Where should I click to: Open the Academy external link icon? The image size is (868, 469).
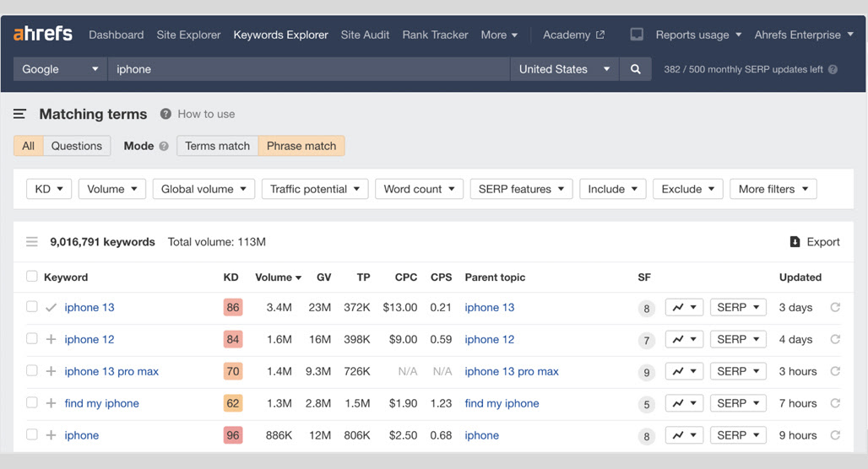[600, 35]
